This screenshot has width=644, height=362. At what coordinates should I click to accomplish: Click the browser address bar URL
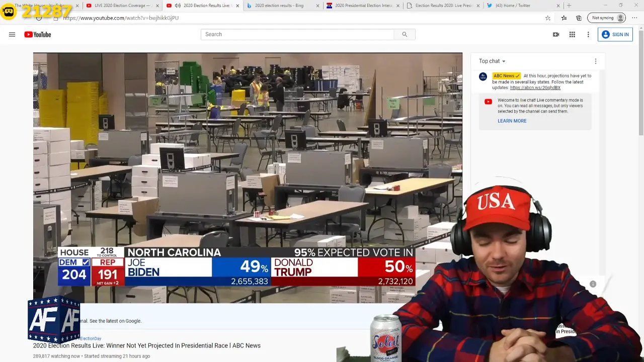[x=121, y=18]
